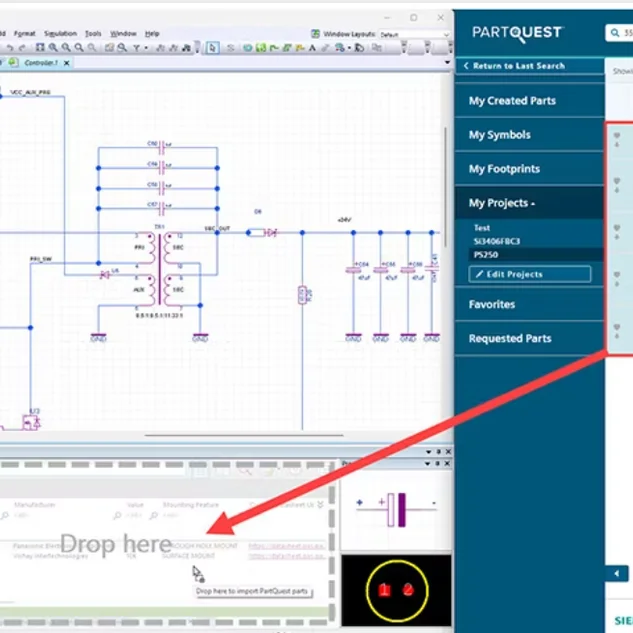This screenshot has width=633, height=633.
Task: Open Requested Parts
Action: (529, 338)
